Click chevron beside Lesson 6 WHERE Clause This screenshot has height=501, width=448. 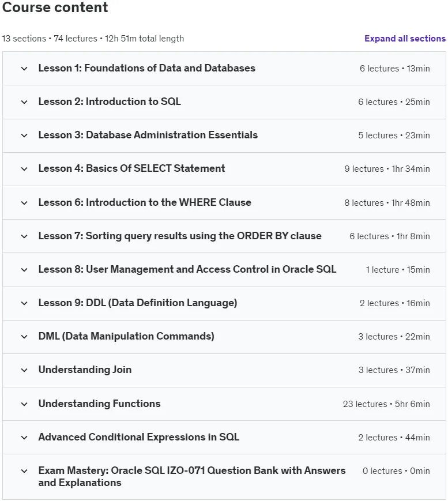click(24, 202)
